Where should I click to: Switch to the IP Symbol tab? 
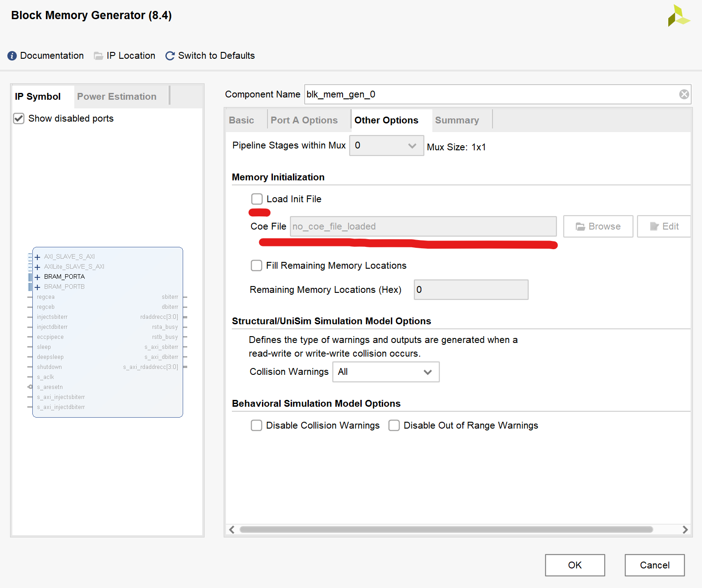tap(38, 97)
